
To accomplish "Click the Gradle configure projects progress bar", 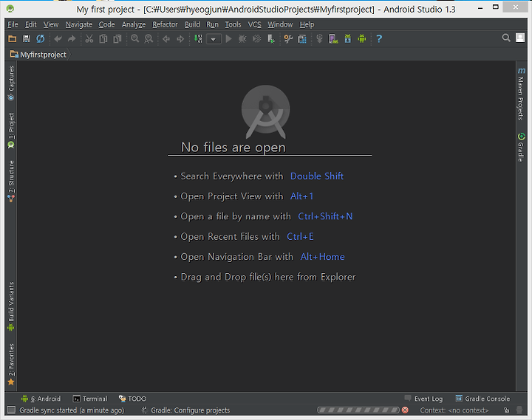I will click(358, 410).
